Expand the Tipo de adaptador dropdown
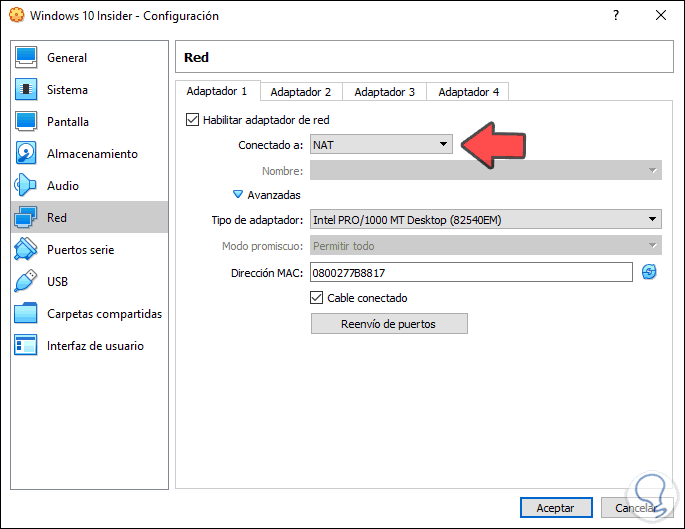685x529 pixels. click(485, 219)
